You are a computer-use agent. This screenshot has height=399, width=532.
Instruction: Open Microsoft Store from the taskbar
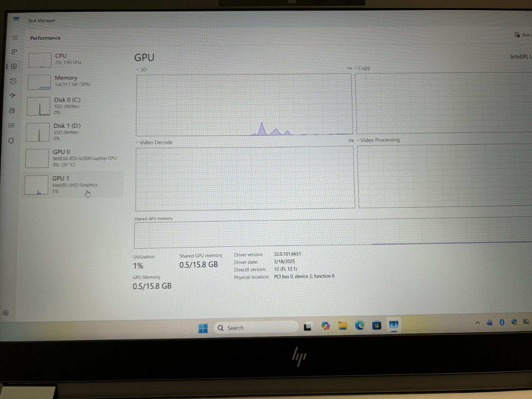click(376, 325)
